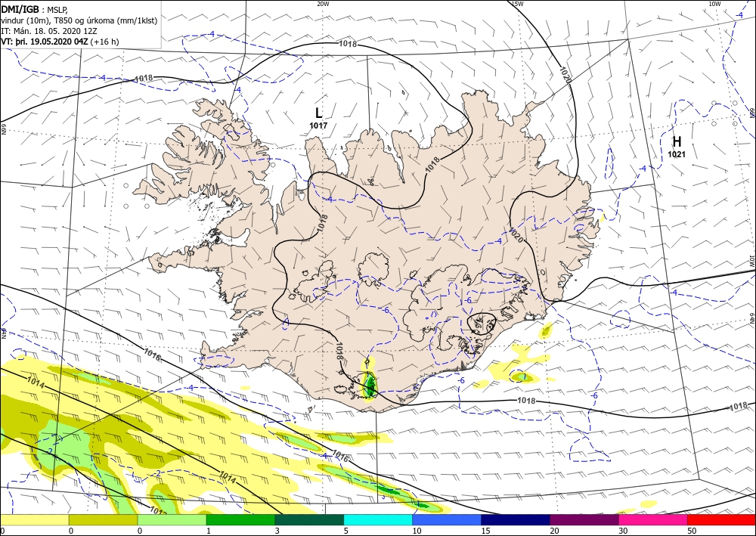Click legend scale value '10'
Screen dimensions: 756x536
(x=417, y=531)
